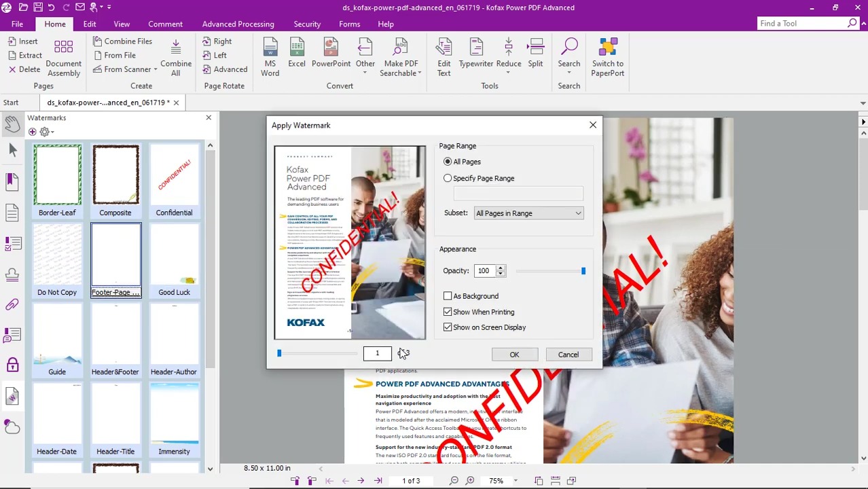
Task: Click OK in Apply Watermark dialog
Action: click(514, 355)
